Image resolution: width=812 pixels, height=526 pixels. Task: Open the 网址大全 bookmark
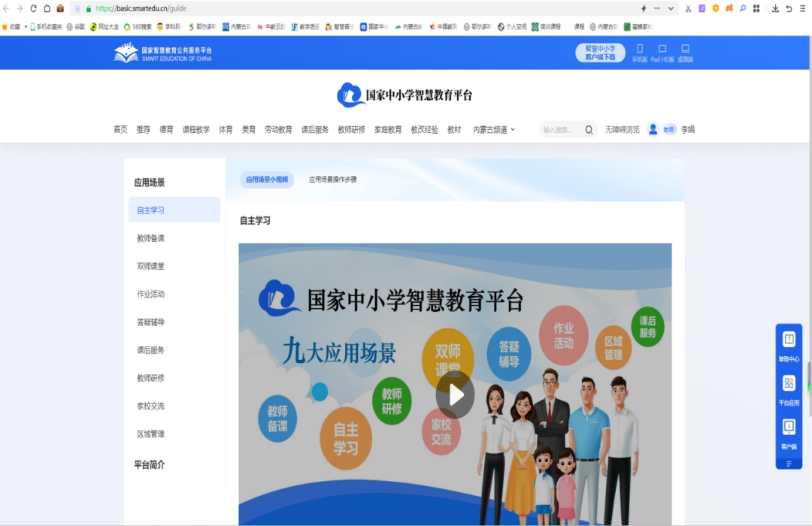coord(104,26)
